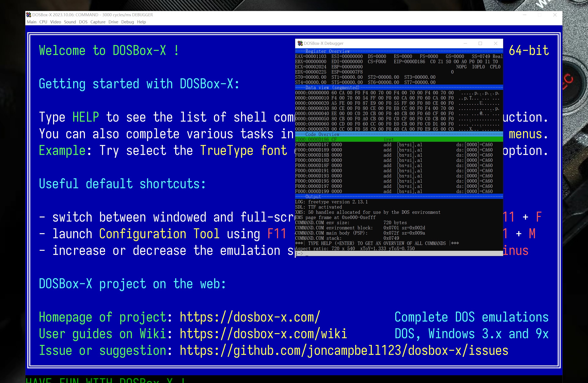Minimize the main DOSBox-X window
588x383 pixels.
click(x=525, y=15)
